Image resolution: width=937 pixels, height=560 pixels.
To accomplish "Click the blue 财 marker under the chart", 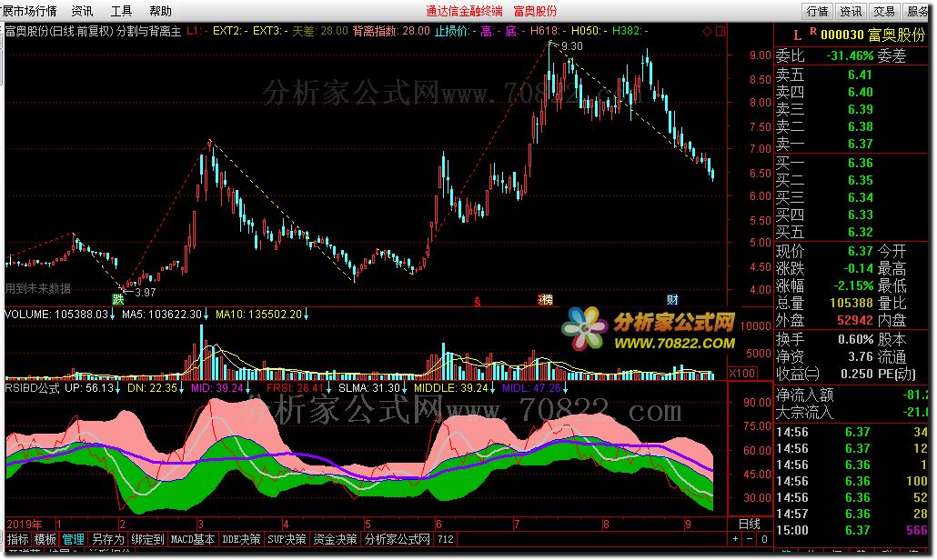I will tap(672, 300).
